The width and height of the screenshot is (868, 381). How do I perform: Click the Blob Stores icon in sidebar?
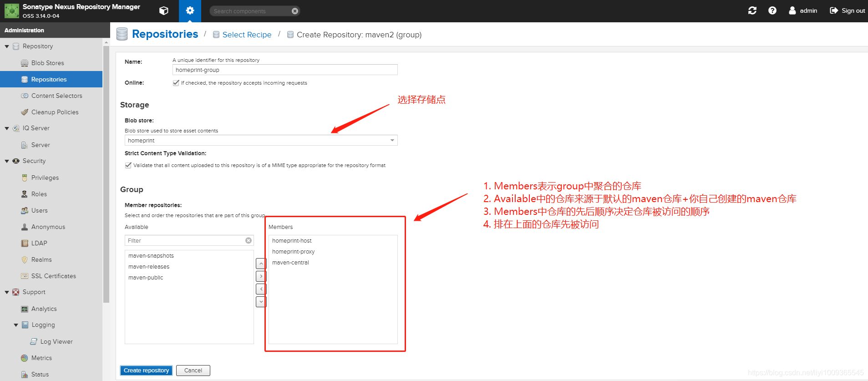[25, 63]
